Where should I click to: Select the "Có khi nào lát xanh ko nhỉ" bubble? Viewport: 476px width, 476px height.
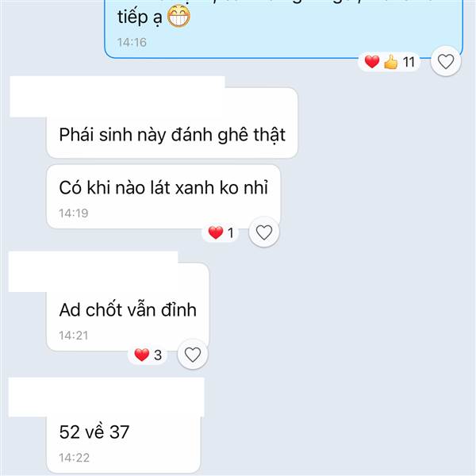pyautogui.click(x=163, y=197)
